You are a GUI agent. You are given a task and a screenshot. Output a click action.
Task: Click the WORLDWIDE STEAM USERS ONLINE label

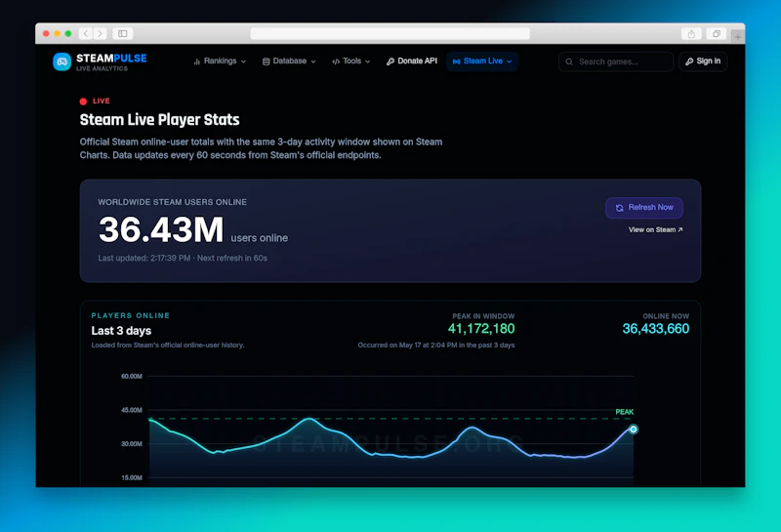pos(173,202)
